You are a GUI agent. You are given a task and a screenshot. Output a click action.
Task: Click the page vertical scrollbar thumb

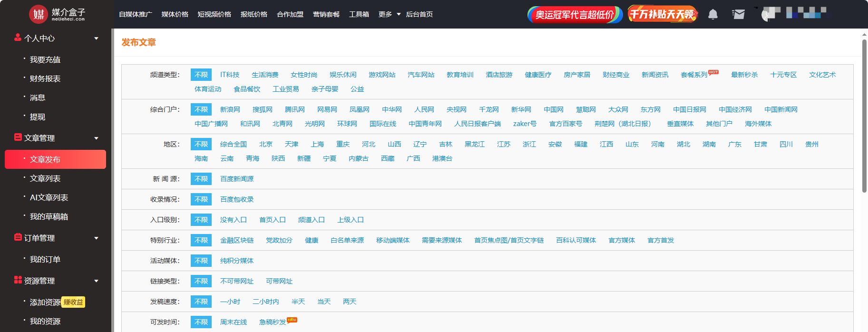[864, 116]
